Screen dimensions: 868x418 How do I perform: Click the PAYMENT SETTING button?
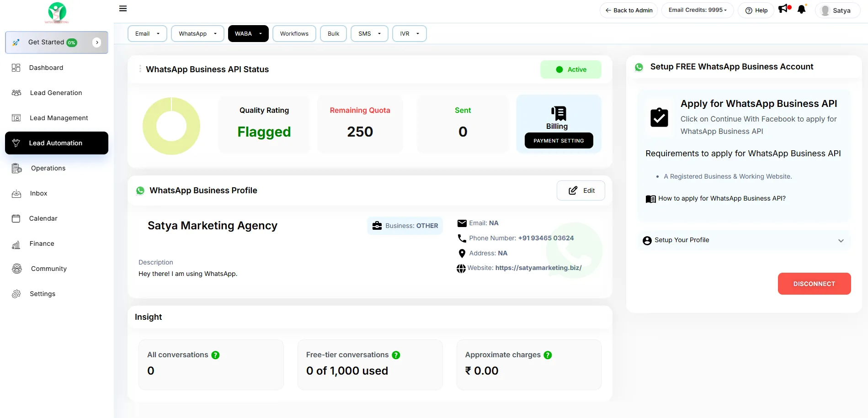coord(559,141)
